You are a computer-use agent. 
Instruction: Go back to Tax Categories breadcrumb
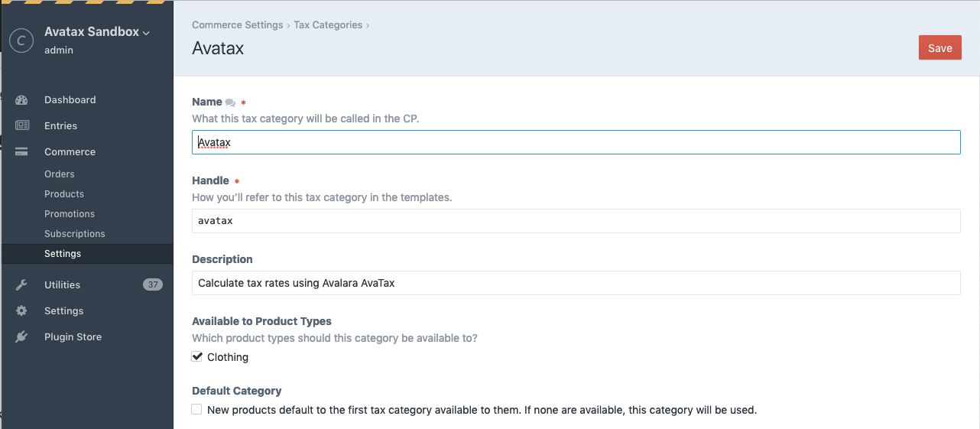328,25
